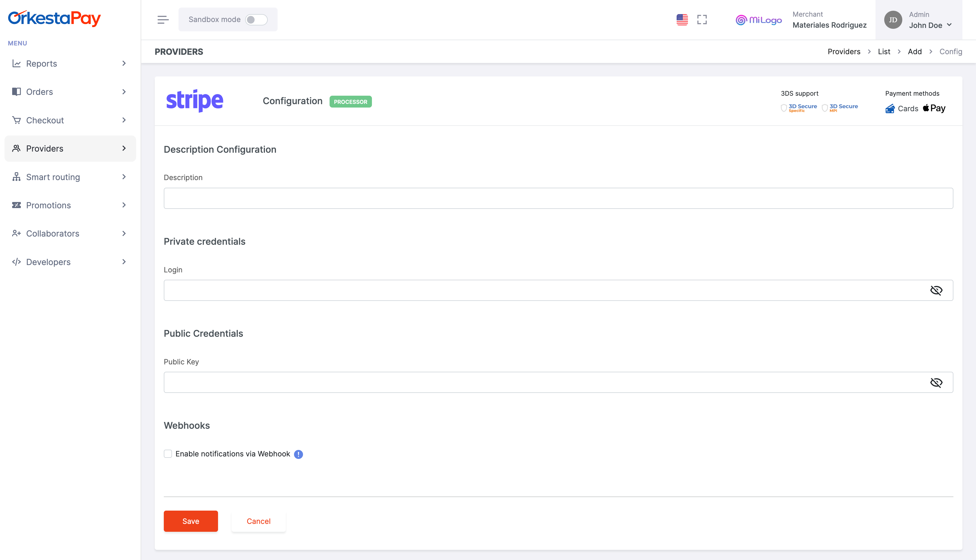Click the OrkestaPay logo
This screenshot has width=976, height=560.
coord(54,18)
